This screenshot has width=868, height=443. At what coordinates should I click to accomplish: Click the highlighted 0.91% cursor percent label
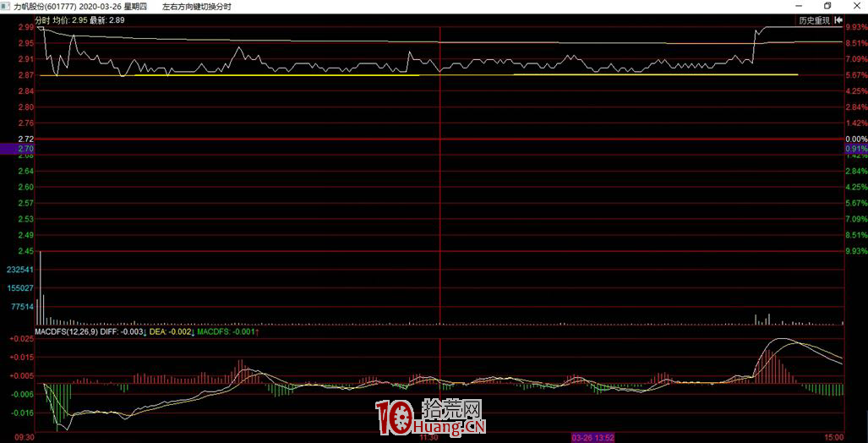[x=856, y=149]
